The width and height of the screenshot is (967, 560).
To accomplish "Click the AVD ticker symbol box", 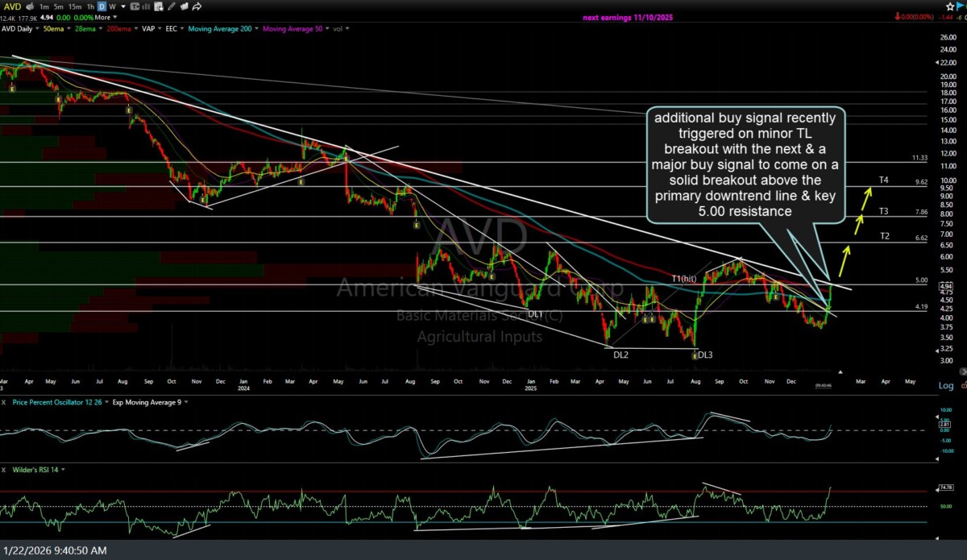I will click(13, 6).
